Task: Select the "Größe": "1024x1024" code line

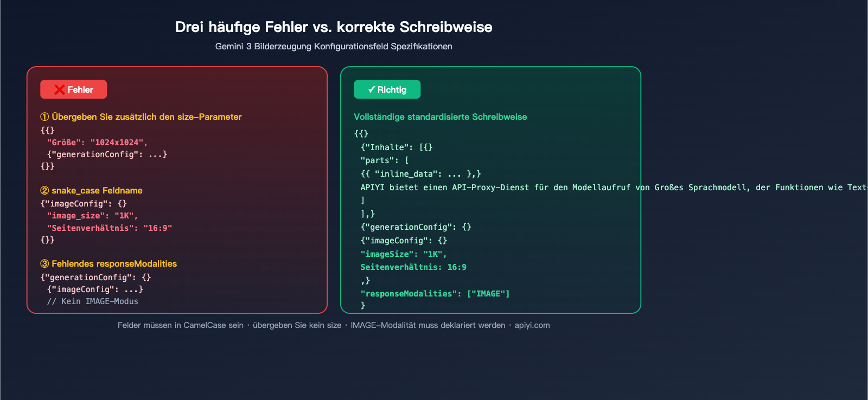Action: point(97,143)
